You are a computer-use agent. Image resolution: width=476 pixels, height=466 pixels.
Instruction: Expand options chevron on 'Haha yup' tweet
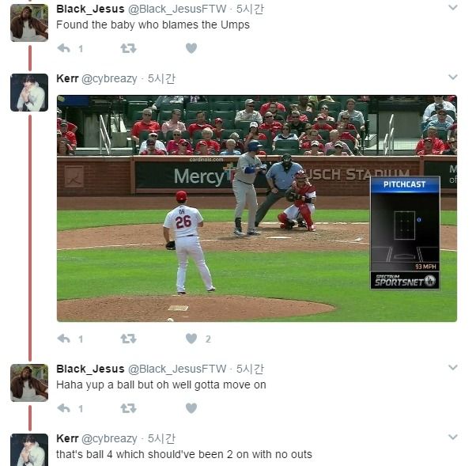[x=452, y=368]
